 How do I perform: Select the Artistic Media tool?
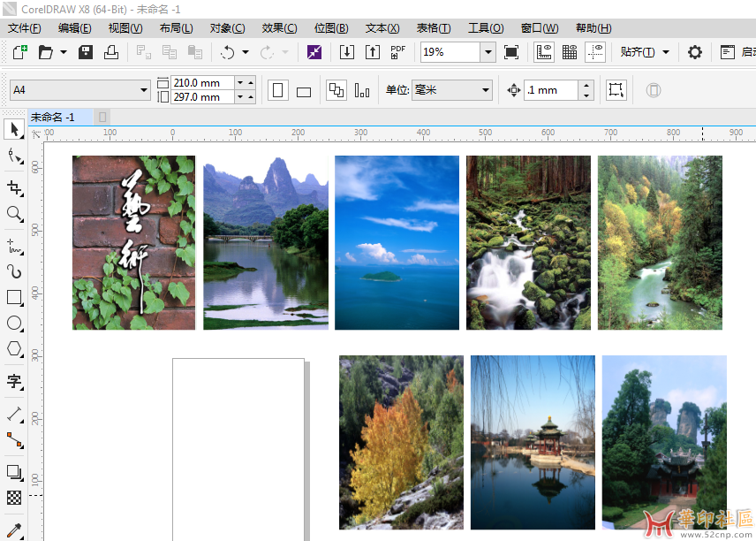point(15,271)
